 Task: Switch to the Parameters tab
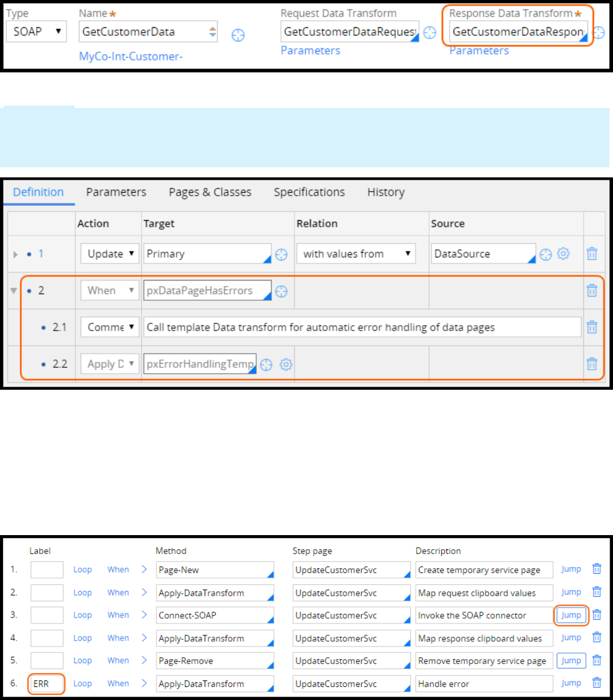[116, 192]
